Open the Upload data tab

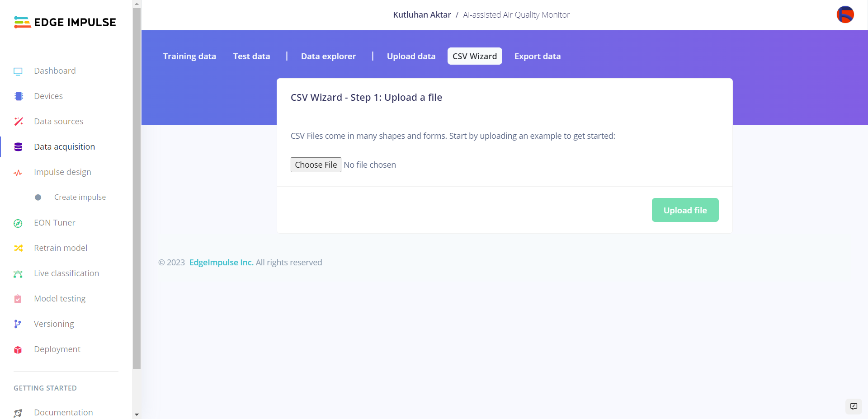[411, 56]
